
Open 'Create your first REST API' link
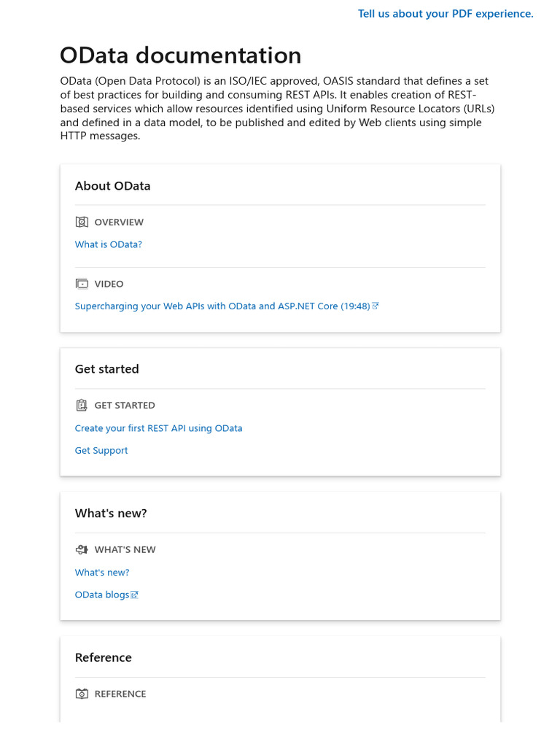click(158, 428)
